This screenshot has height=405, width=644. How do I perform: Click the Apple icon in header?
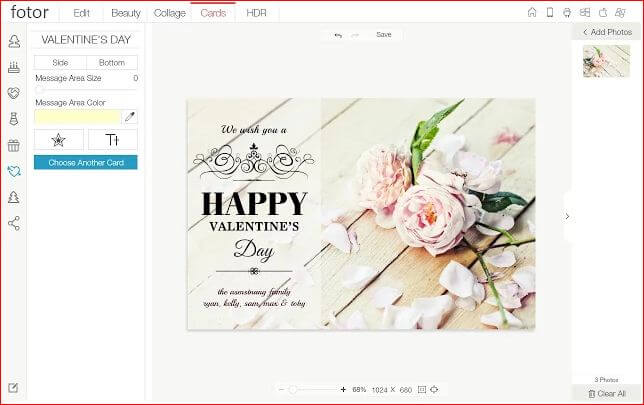pyautogui.click(x=603, y=12)
